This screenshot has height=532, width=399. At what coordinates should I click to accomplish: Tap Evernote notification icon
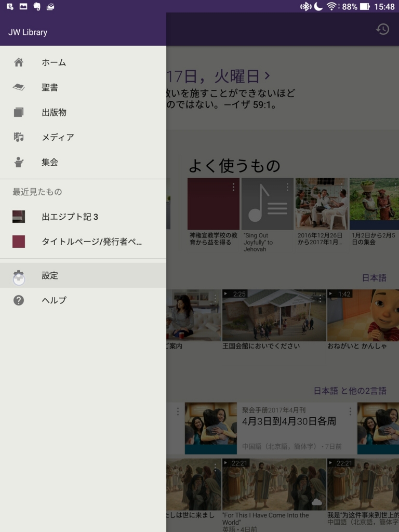[37, 6]
